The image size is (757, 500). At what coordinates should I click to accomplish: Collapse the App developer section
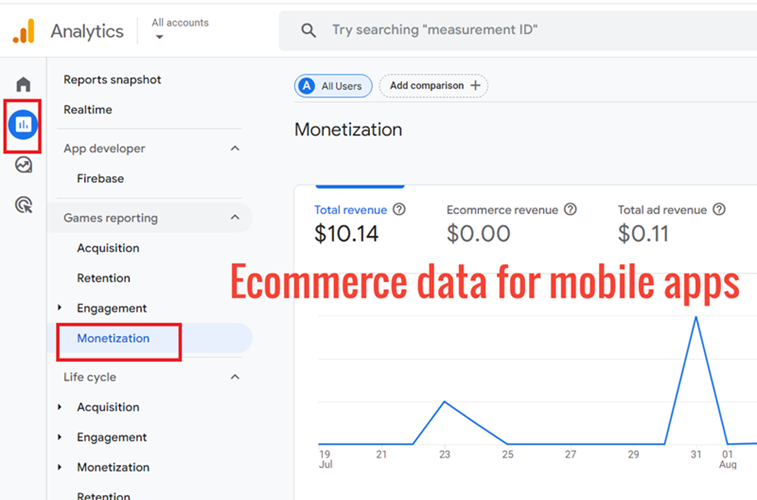click(x=235, y=148)
